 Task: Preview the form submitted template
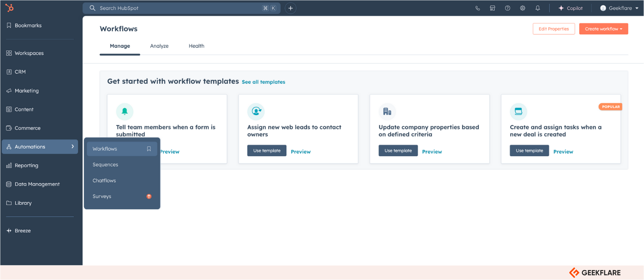[170, 152]
